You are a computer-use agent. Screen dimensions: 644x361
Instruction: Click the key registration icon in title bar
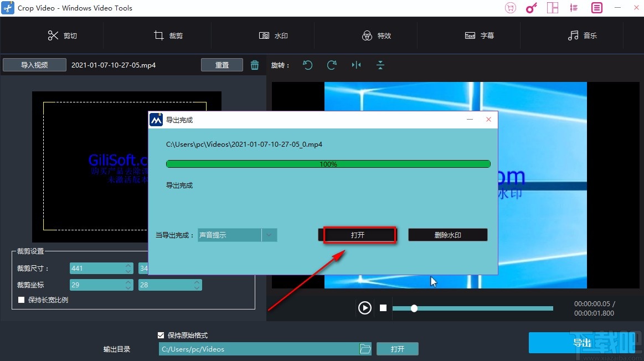(x=531, y=8)
